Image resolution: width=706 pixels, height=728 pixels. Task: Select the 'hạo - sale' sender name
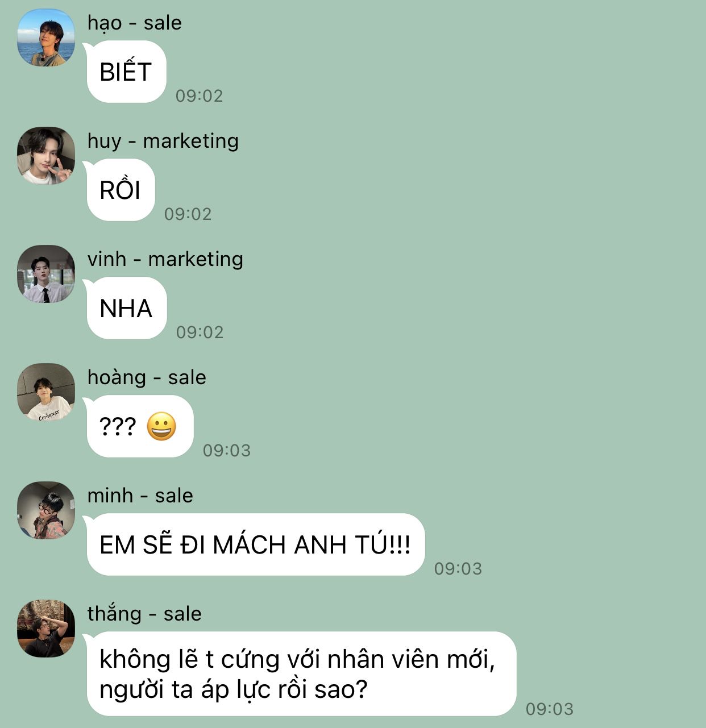[x=134, y=23]
